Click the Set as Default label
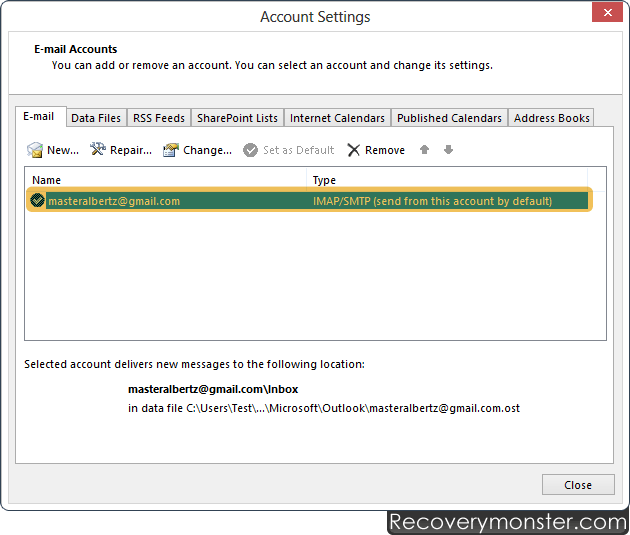The width and height of the screenshot is (630, 535). tap(299, 150)
